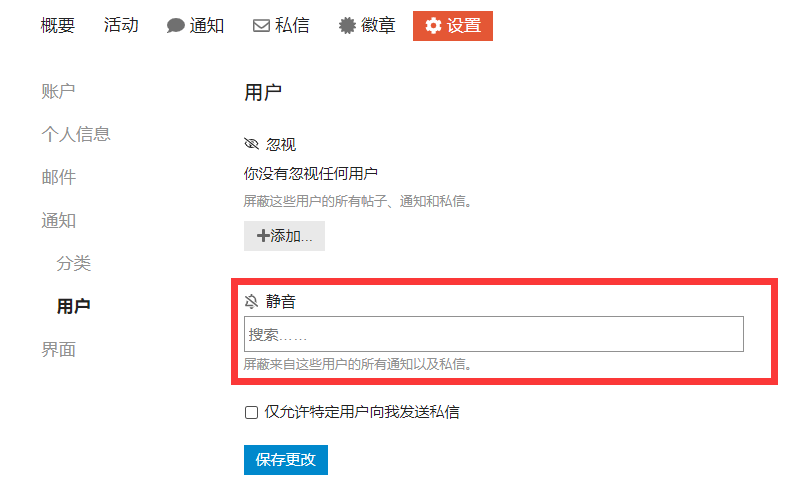The height and width of the screenshot is (498, 806).
Task: Switch to the 活动 tab
Action: point(121,25)
